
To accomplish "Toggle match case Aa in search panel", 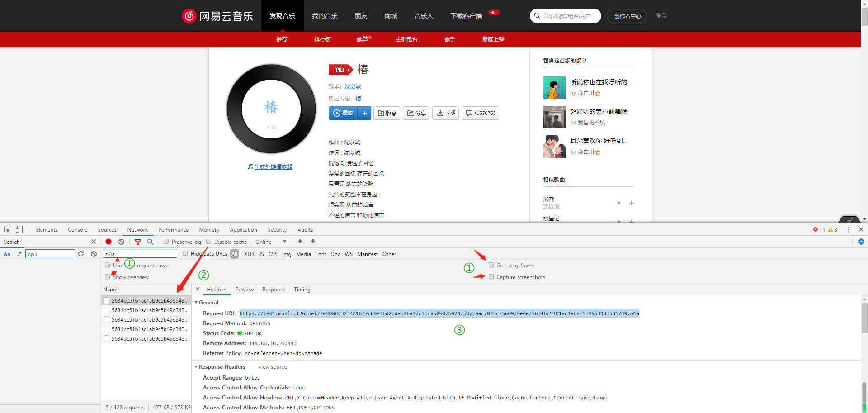I will click(x=7, y=254).
